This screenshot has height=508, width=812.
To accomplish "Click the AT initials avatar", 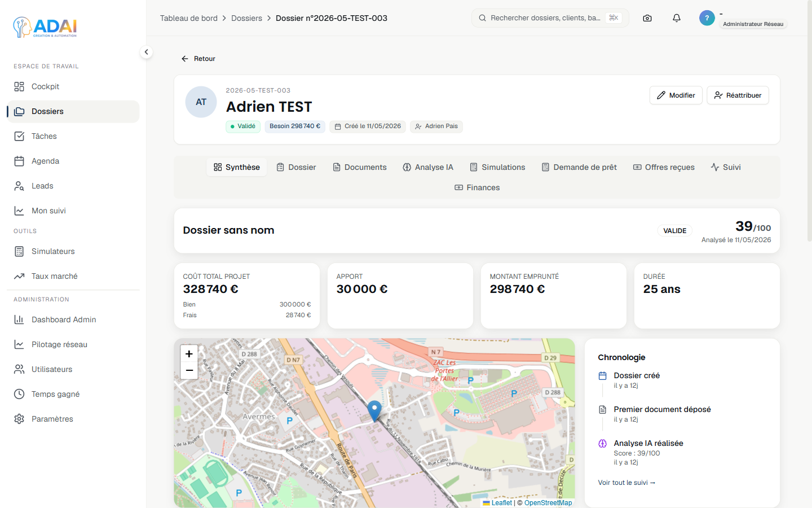I will [x=201, y=102].
